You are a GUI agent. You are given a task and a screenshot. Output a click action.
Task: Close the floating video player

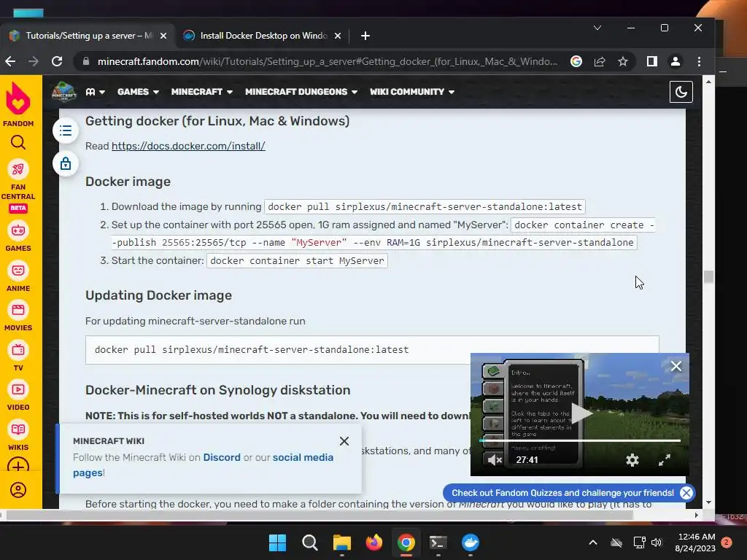[676, 366]
